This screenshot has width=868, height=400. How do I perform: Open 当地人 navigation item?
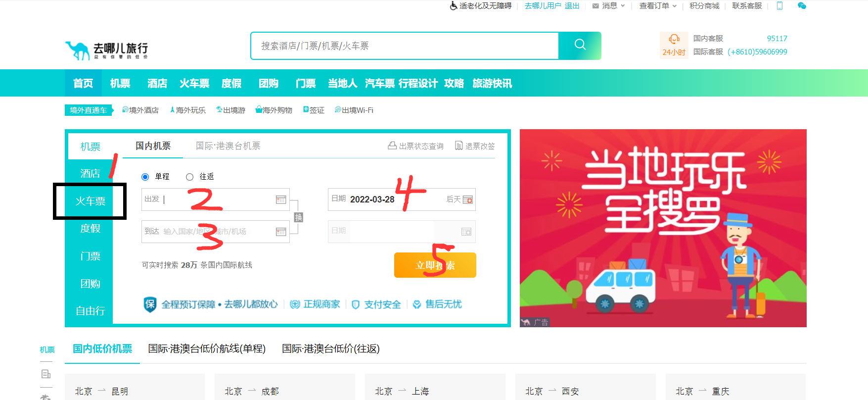pos(342,83)
